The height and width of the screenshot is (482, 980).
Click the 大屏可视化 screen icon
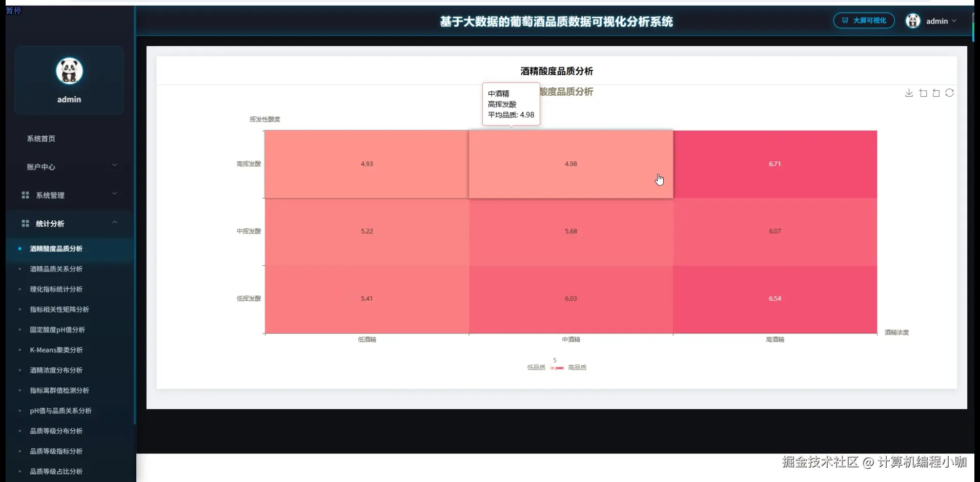[845, 20]
